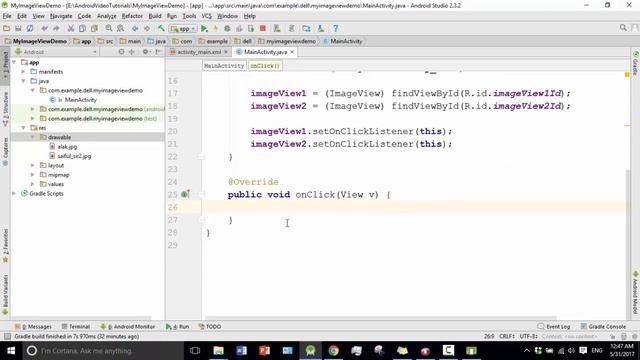This screenshot has width=640, height=360.
Task: Open the Event Log
Action: [x=554, y=327]
